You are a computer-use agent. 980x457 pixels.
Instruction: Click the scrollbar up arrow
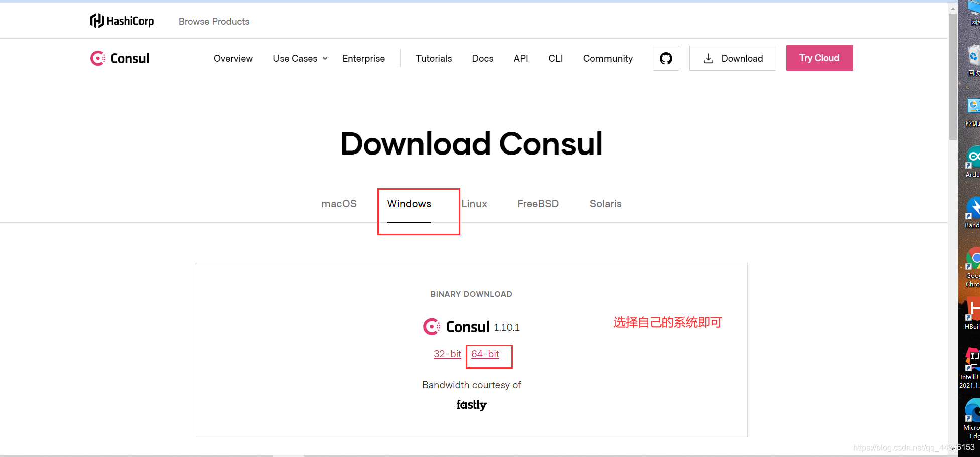click(x=953, y=9)
